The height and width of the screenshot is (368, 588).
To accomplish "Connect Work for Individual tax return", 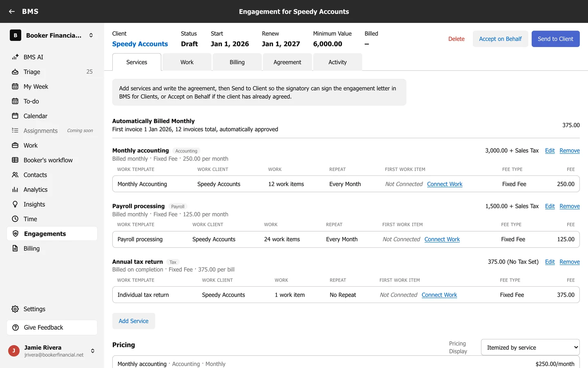I will point(439,295).
